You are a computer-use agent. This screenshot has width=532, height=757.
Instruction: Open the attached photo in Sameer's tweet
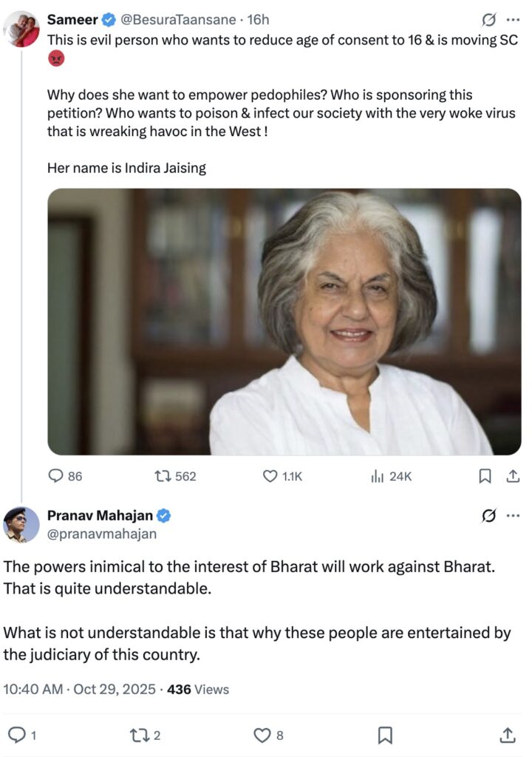pyautogui.click(x=284, y=322)
